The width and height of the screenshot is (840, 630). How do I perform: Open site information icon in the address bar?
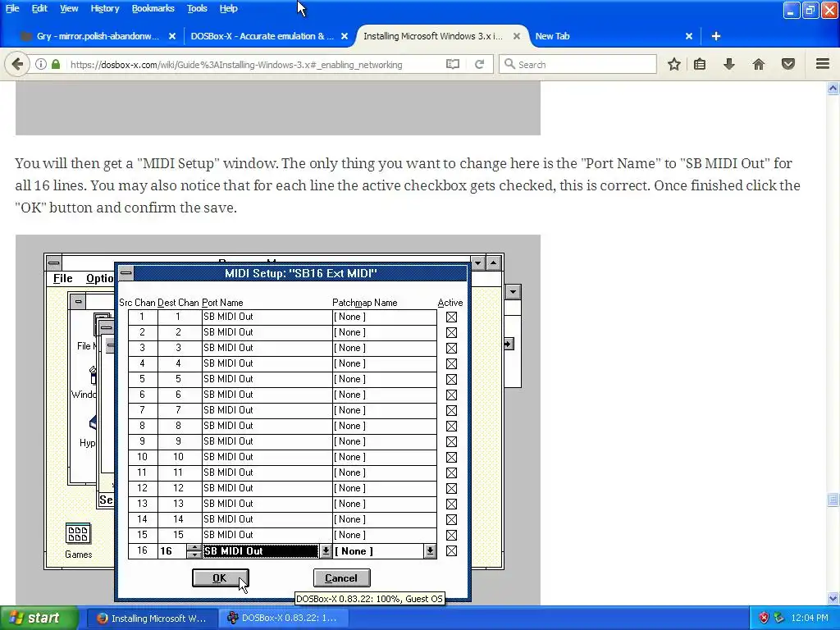[41, 64]
